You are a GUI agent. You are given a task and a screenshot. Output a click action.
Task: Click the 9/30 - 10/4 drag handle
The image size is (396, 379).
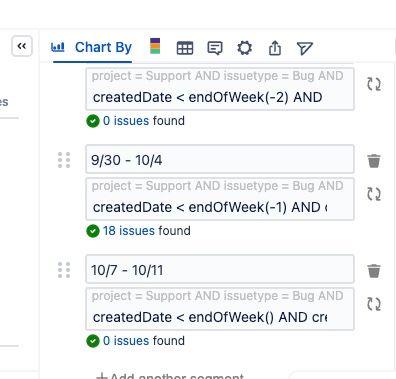click(64, 160)
